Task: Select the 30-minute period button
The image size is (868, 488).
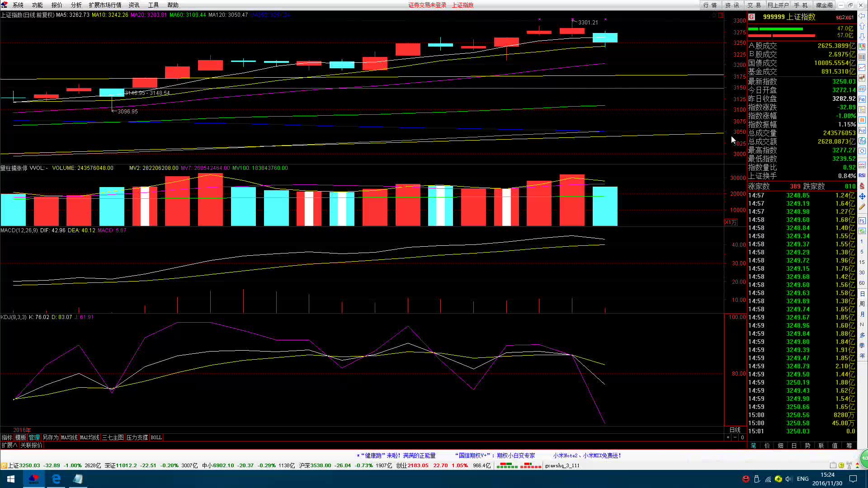Action: [x=862, y=272]
